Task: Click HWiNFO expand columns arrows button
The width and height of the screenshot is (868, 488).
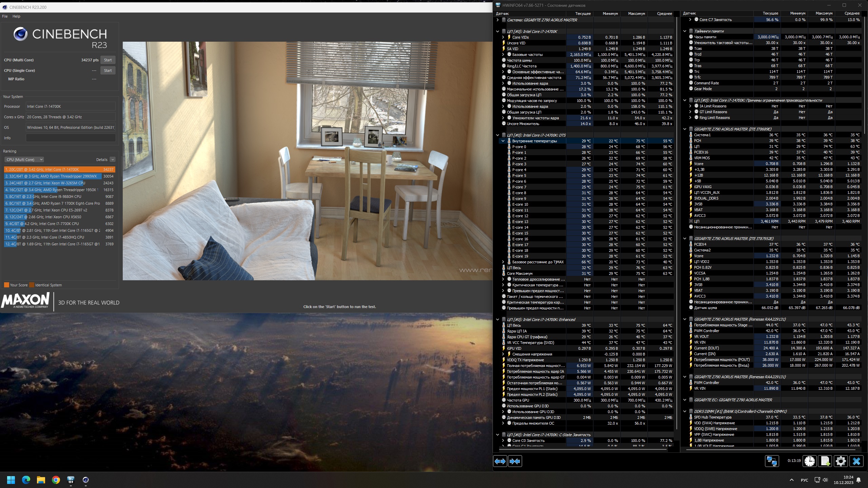Action: pos(500,461)
